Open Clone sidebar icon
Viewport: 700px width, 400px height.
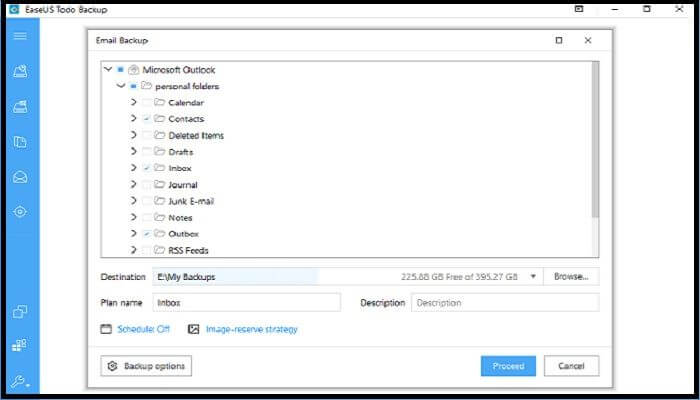pyautogui.click(x=20, y=311)
